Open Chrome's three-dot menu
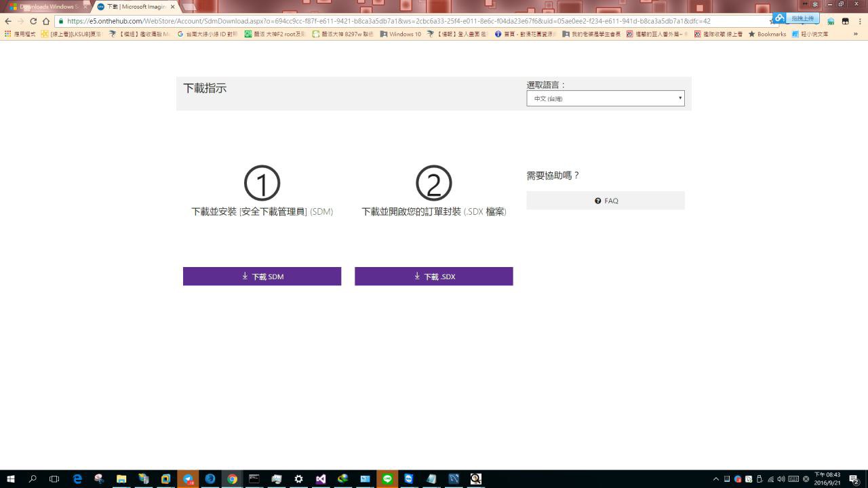The height and width of the screenshot is (488, 868). click(x=860, y=21)
